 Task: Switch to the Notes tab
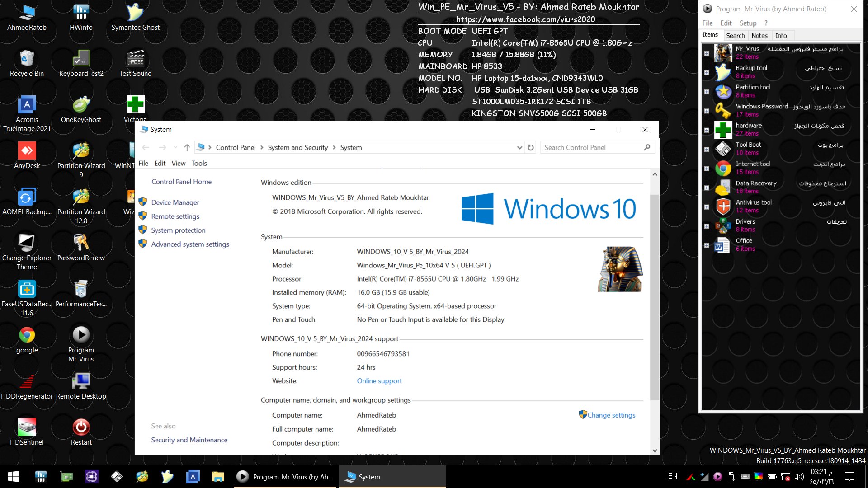759,36
